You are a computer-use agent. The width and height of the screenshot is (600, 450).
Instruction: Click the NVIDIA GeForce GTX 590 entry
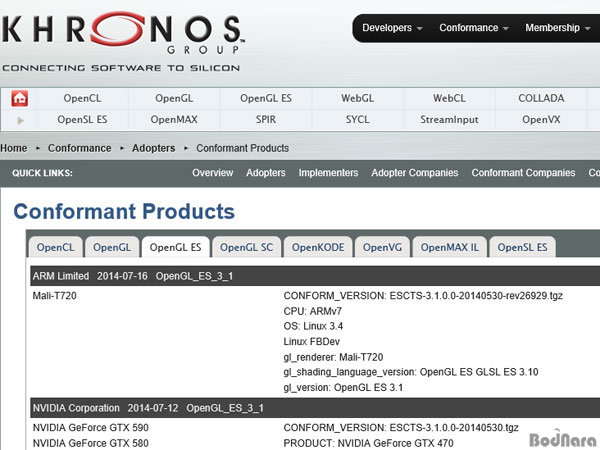click(x=90, y=428)
